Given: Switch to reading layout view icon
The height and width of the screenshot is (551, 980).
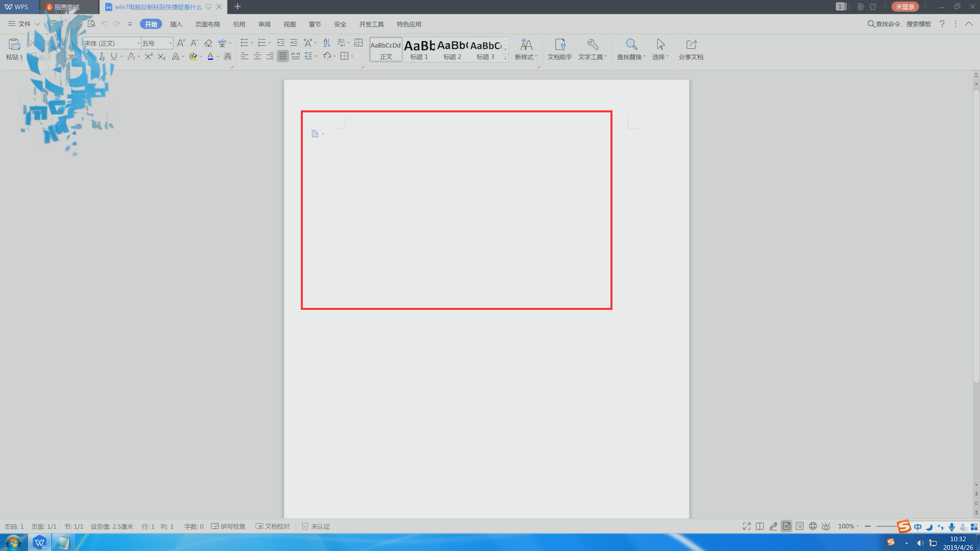Looking at the screenshot, I should 760,526.
